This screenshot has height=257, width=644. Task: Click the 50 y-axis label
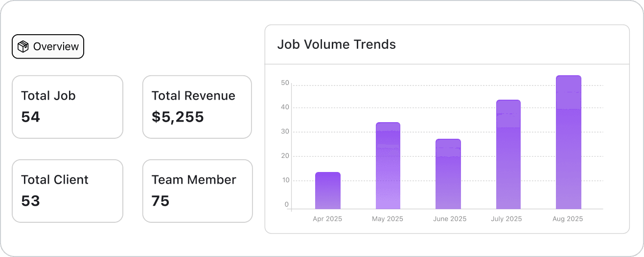[x=285, y=83]
